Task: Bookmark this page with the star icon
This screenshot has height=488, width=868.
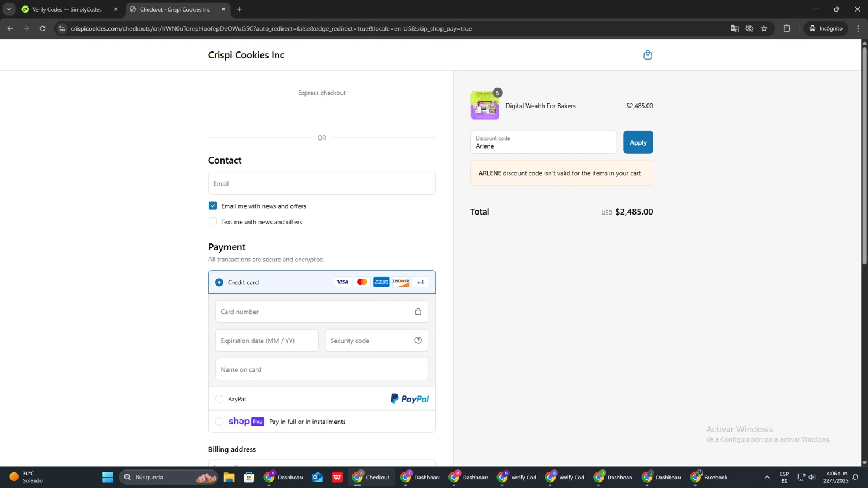Action: point(764,28)
